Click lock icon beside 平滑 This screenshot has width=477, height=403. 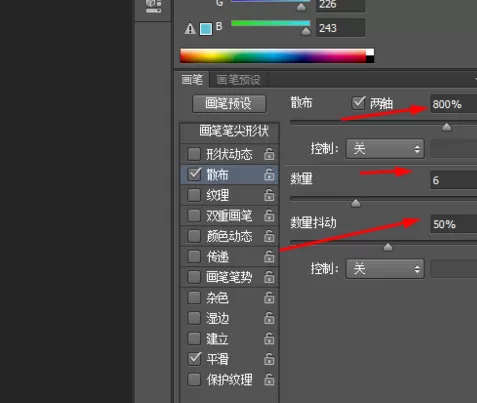pyautogui.click(x=269, y=359)
